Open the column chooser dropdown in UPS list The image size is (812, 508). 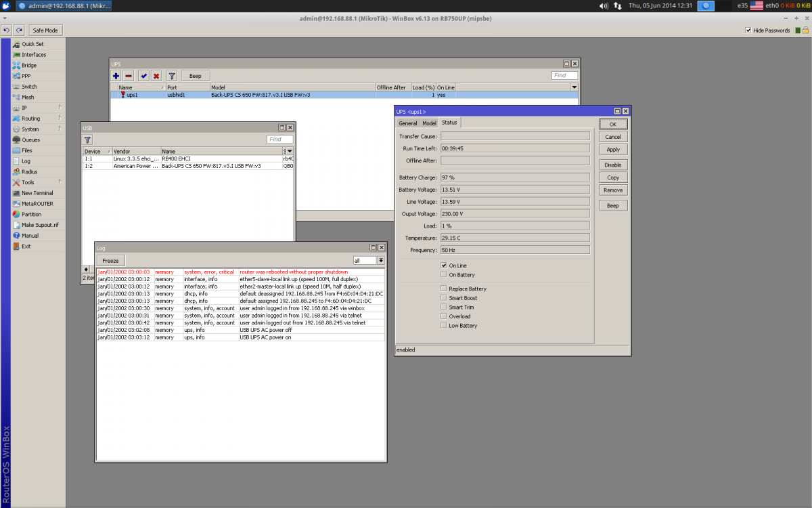tap(574, 87)
